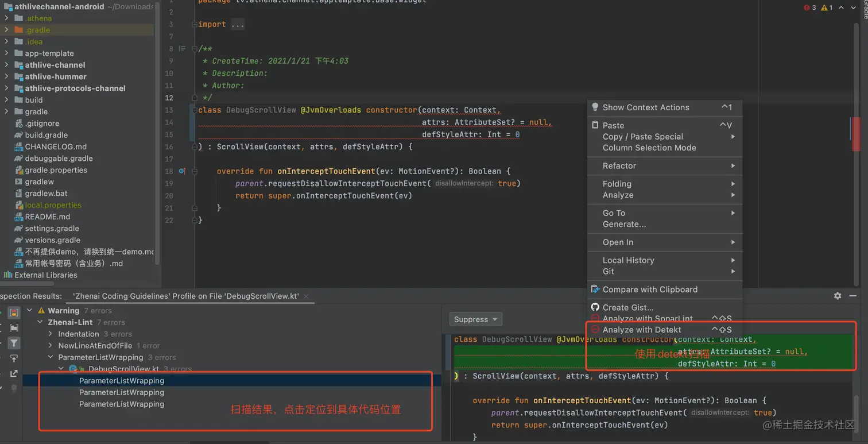Open inspection results settings gear
Viewport: 868px width, 444px height.
click(838, 296)
